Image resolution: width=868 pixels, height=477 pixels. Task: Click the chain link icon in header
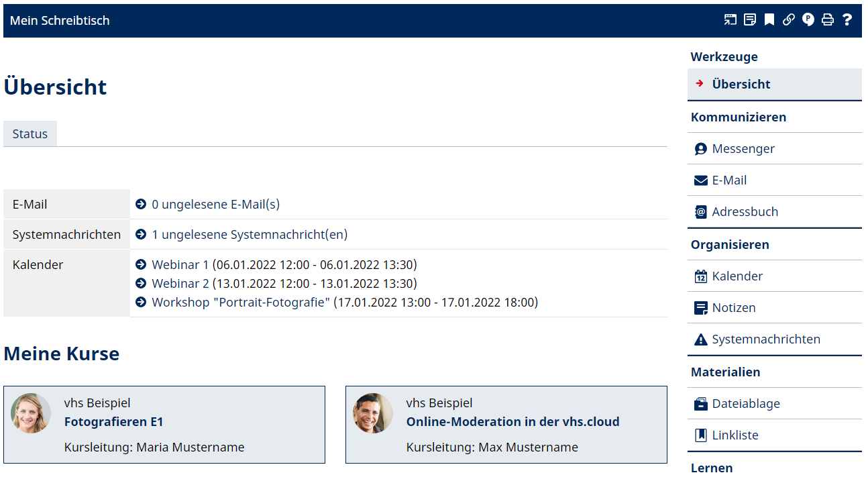[789, 20]
